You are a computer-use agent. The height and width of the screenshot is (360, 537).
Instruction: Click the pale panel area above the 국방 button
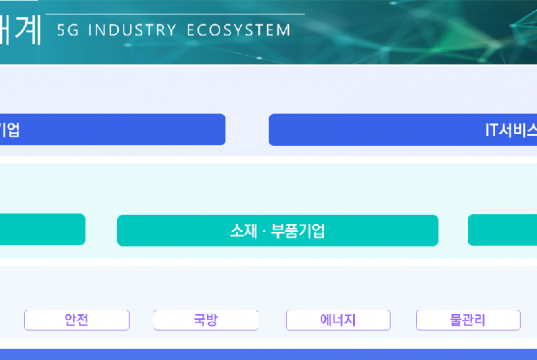pyautogui.click(x=206, y=288)
